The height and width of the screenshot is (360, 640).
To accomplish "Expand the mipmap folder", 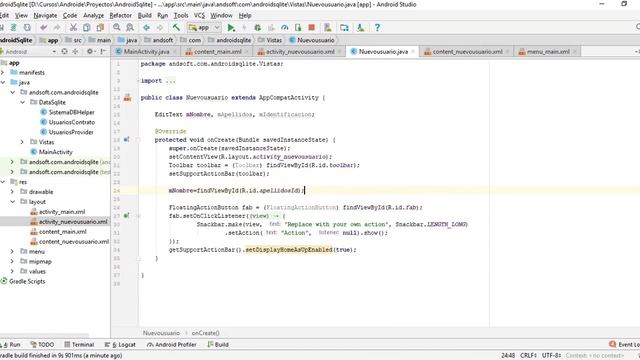I will tap(12, 261).
